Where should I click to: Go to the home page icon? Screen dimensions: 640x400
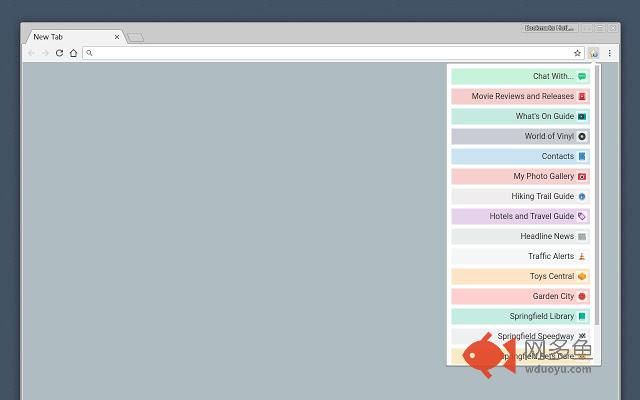(73, 53)
